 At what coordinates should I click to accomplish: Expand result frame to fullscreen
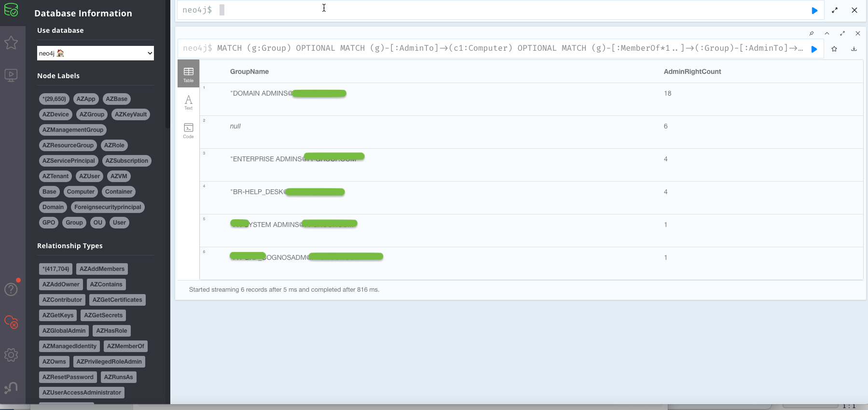(842, 33)
